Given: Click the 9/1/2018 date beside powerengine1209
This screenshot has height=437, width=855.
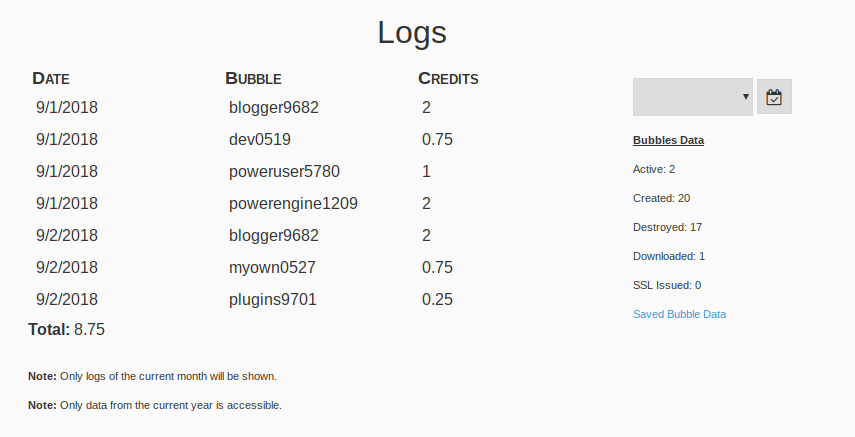Looking at the screenshot, I should (67, 203).
